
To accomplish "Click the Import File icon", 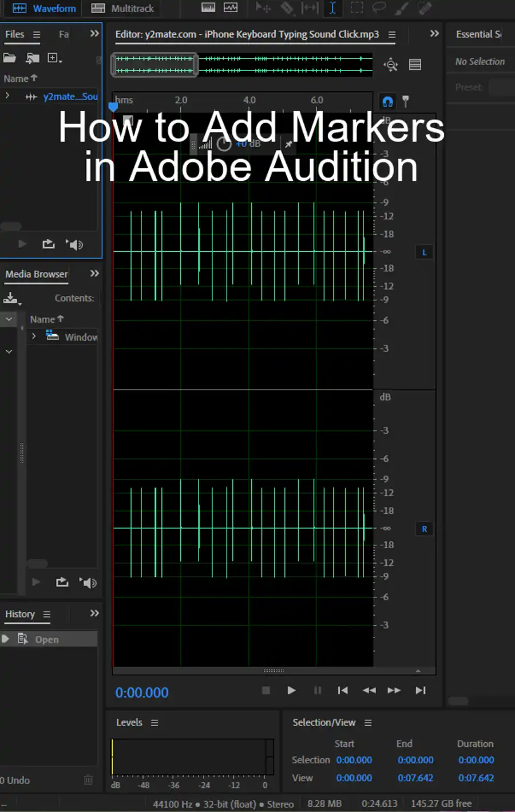I will (33, 58).
